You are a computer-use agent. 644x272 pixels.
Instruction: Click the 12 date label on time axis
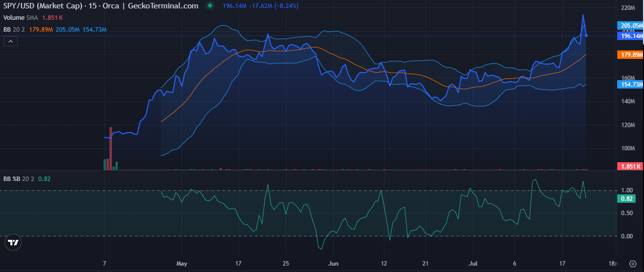tap(384, 264)
